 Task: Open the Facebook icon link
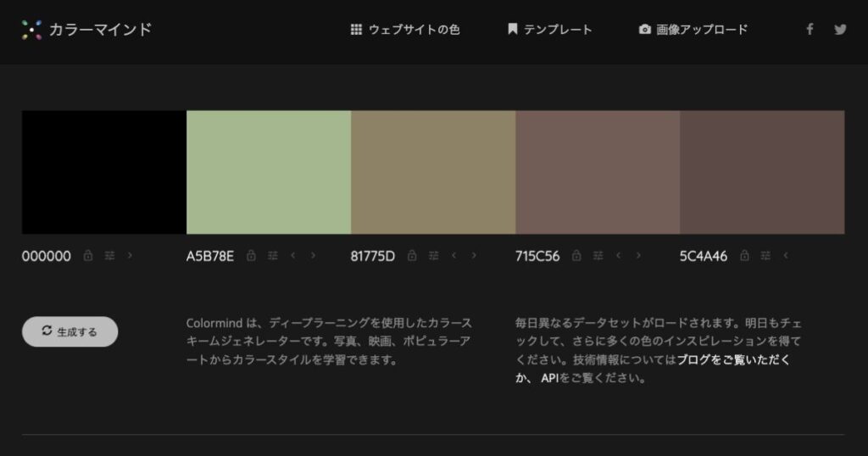(810, 30)
